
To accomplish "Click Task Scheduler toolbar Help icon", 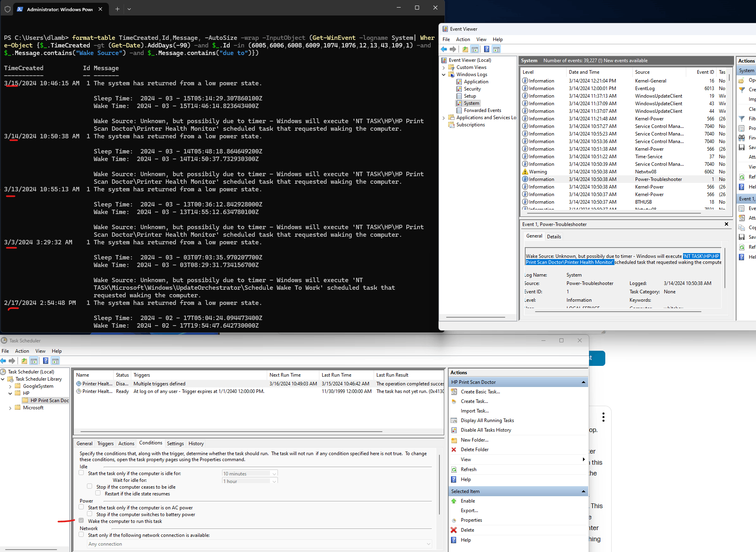I will coord(45,361).
